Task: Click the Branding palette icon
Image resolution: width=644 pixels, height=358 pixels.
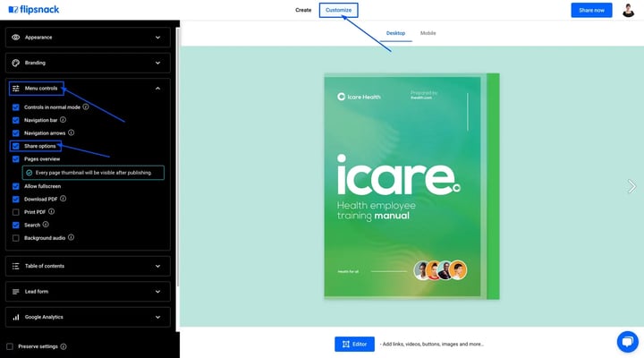Action: coord(15,63)
